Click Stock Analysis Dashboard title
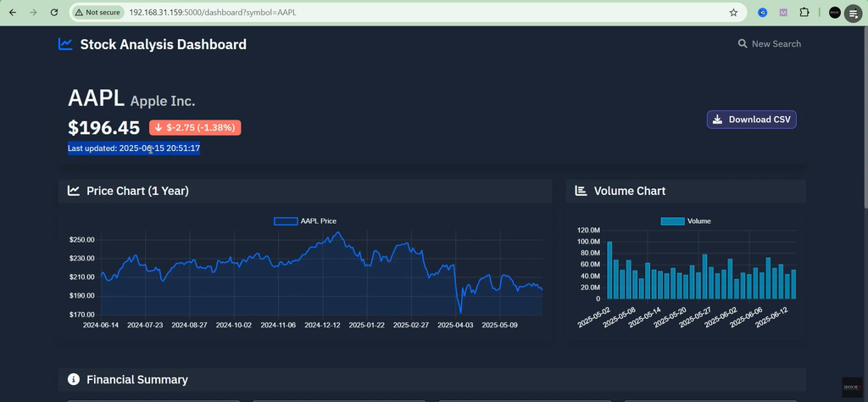Screen dimensions: 868x402 tap(164, 44)
